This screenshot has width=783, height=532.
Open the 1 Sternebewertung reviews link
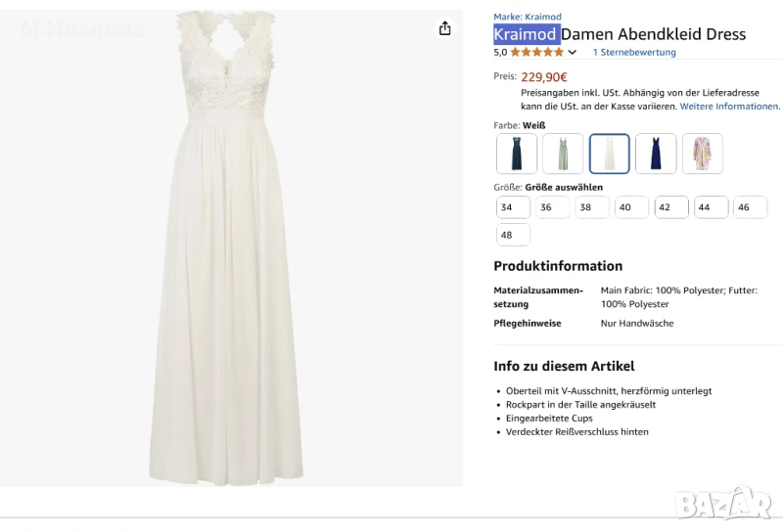(634, 53)
